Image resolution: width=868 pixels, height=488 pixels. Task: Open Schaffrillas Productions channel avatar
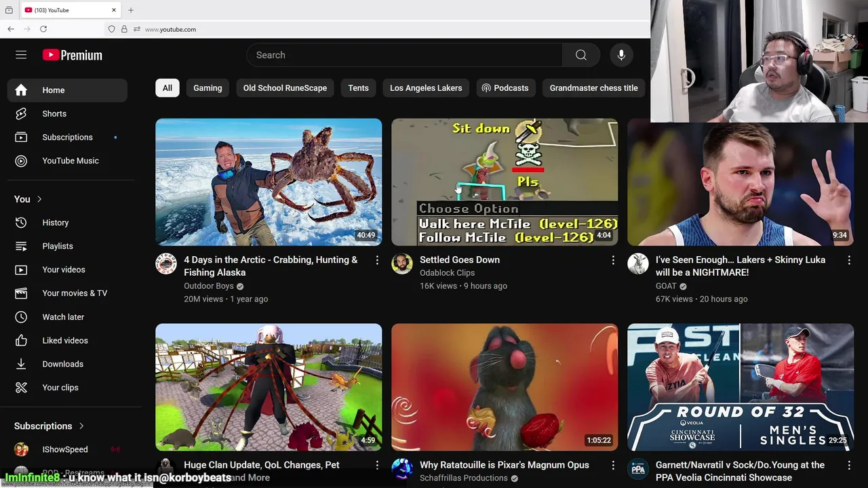click(x=402, y=469)
